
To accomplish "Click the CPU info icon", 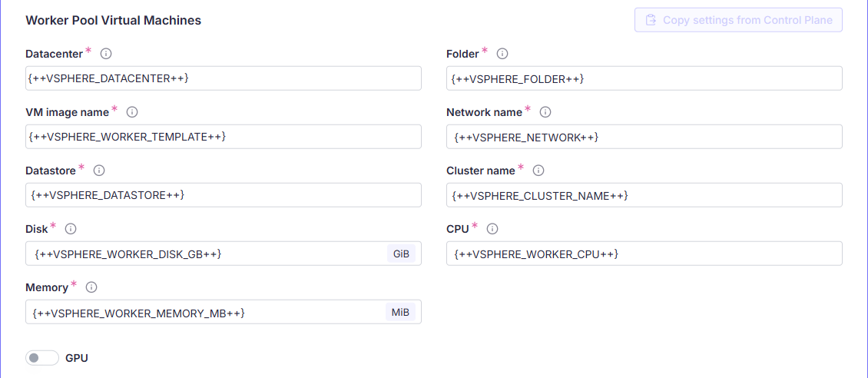I will point(492,229).
